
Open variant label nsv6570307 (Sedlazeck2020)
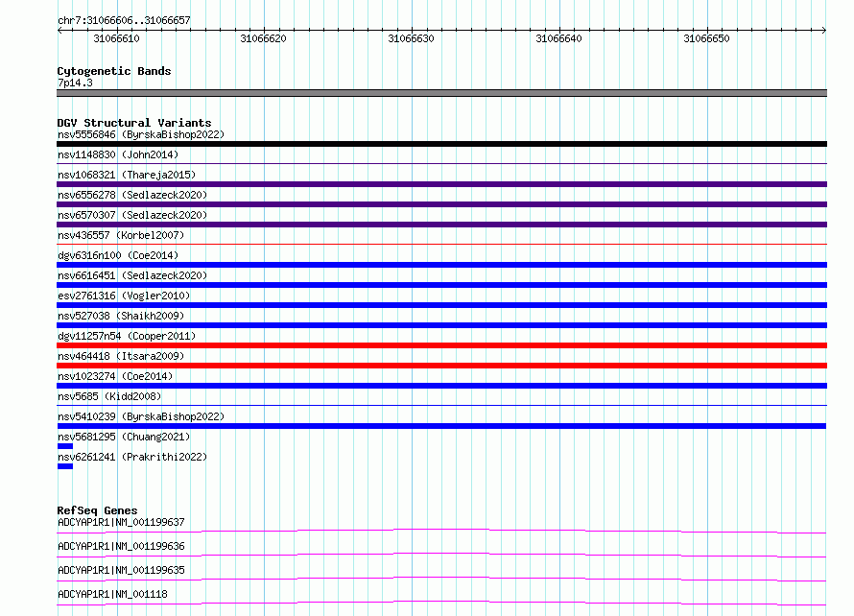click(132, 215)
